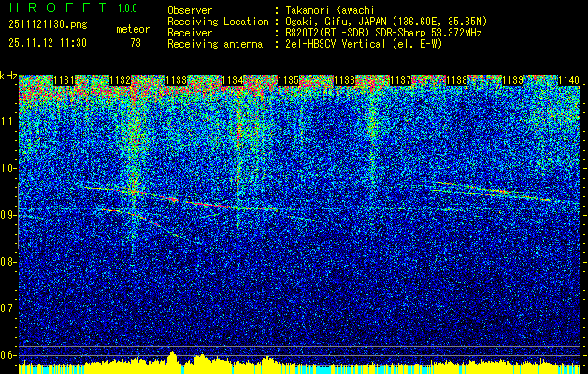Click the 1138 time marker
This screenshot has width=588, height=374.
coord(456,80)
